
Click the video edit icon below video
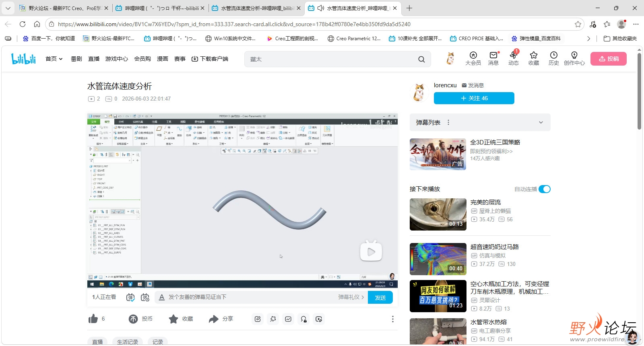[319, 319]
